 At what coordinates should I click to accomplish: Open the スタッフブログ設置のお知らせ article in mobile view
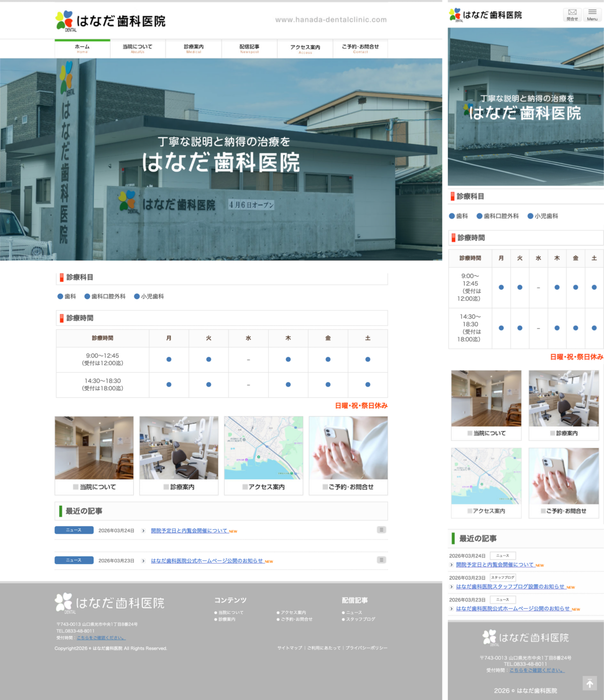pyautogui.click(x=510, y=587)
